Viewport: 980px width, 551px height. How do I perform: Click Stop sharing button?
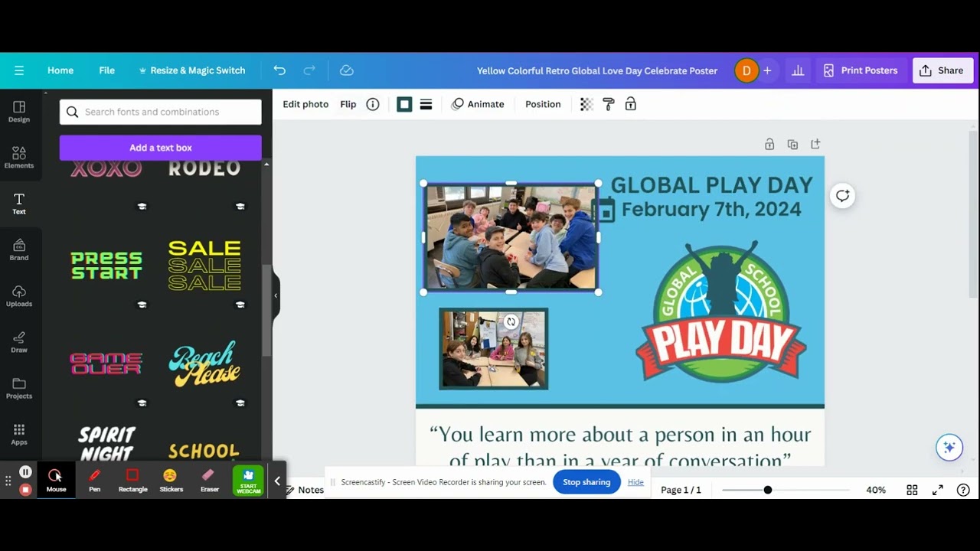click(586, 482)
